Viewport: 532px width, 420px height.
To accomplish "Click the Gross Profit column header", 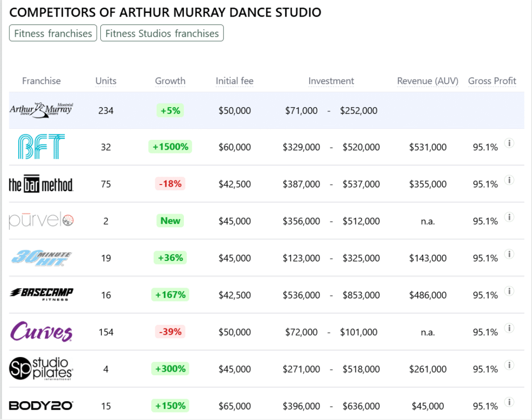I will pyautogui.click(x=492, y=81).
